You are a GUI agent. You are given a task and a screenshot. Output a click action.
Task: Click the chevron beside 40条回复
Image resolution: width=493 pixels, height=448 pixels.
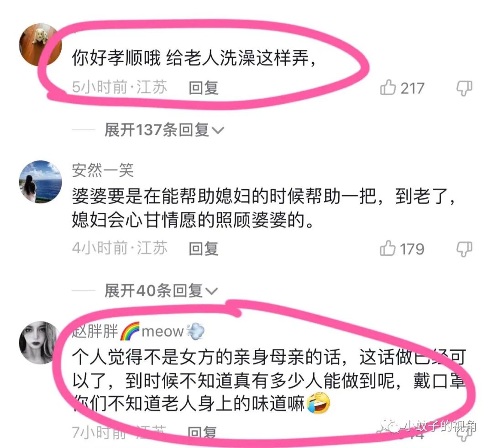click(211, 291)
